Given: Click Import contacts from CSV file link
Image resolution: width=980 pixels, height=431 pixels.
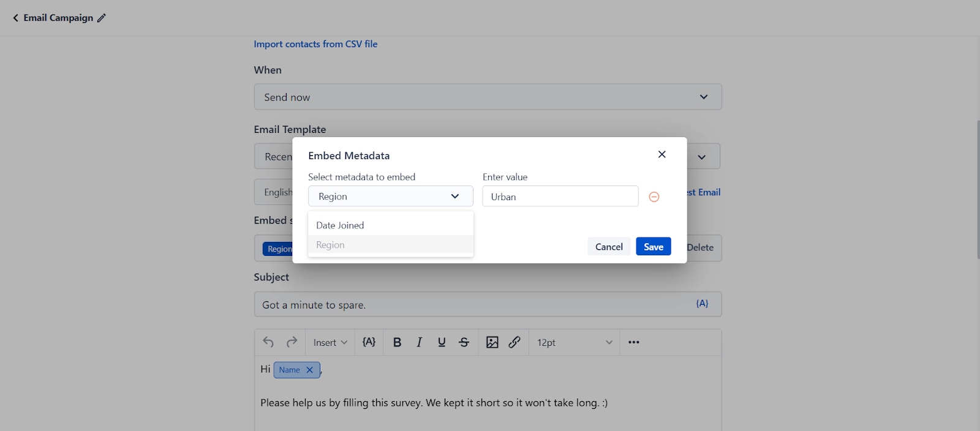Looking at the screenshot, I should (x=315, y=44).
